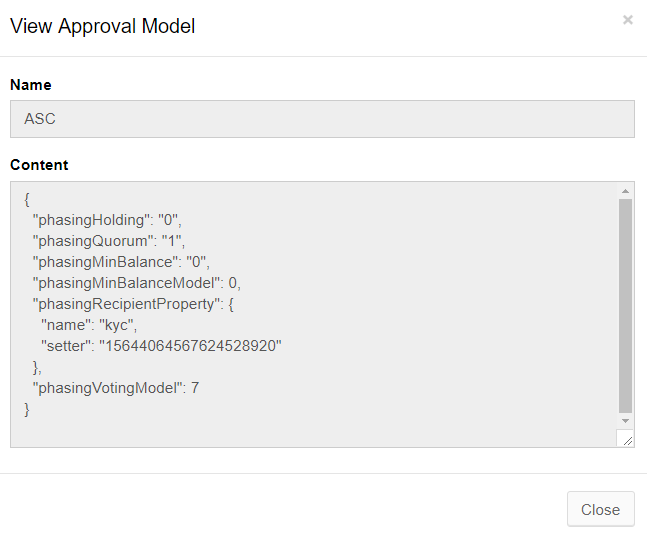Click the Name field containing ASC
The image size is (647, 535).
tap(322, 119)
